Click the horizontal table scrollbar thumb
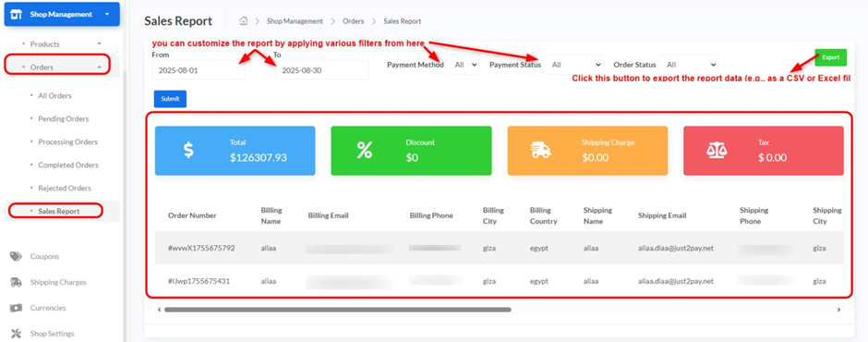Screen dimensions: 868x342 pyautogui.click(x=338, y=310)
